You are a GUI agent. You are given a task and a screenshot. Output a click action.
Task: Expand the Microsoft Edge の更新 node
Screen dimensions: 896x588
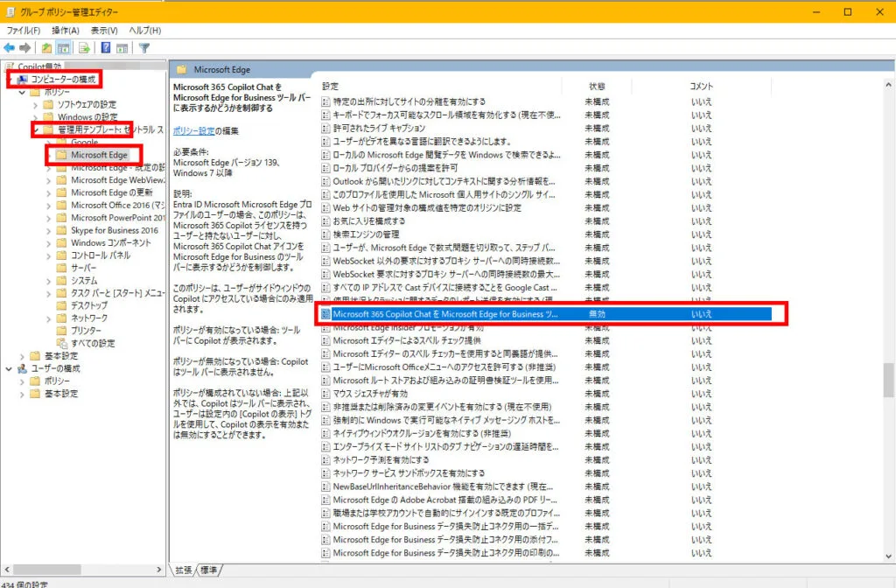[49, 192]
